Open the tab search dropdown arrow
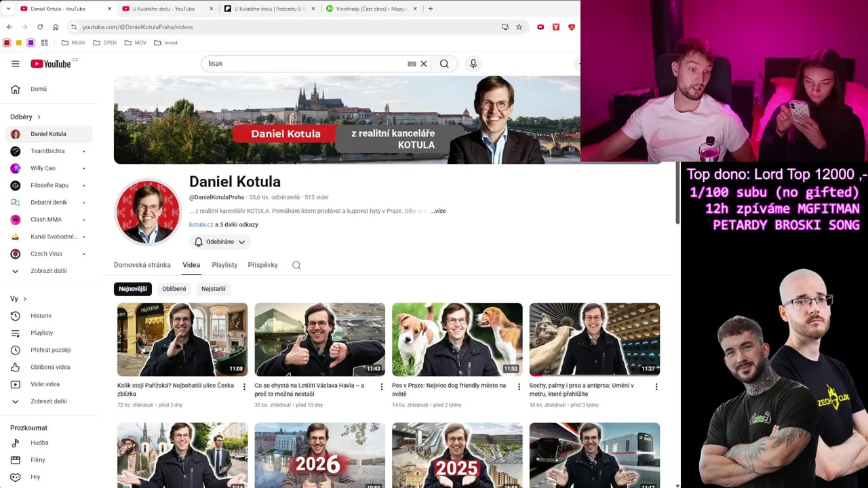This screenshot has height=488, width=868. pyautogui.click(x=7, y=9)
